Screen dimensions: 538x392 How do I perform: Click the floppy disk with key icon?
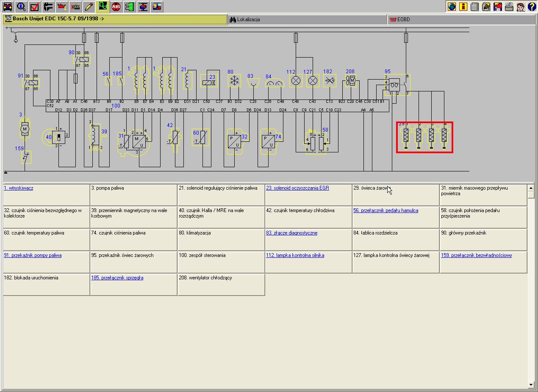(x=498, y=6)
